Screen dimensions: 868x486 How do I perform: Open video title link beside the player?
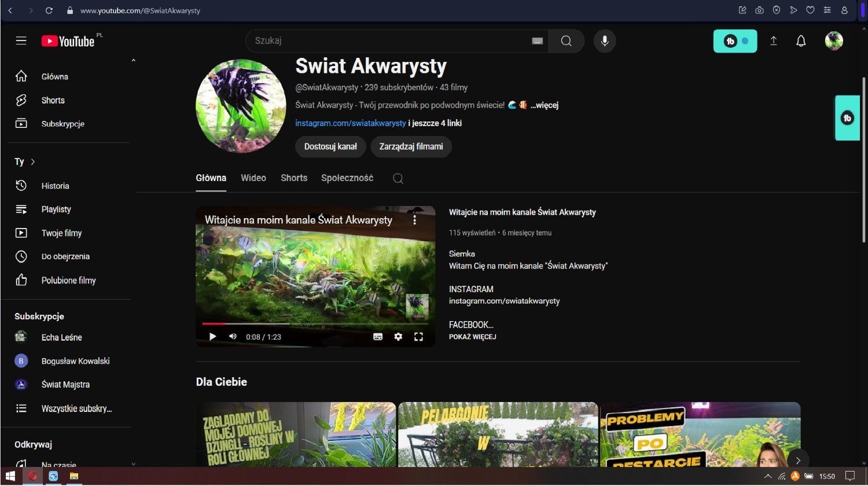pyautogui.click(x=523, y=212)
